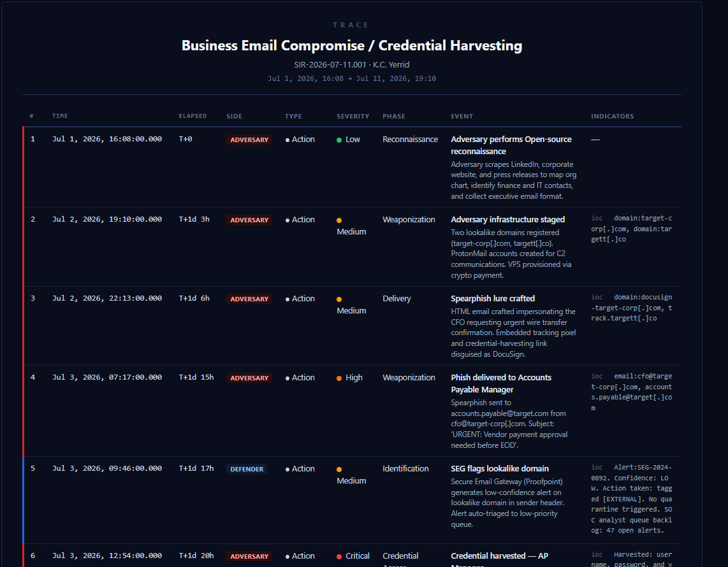728x567 pixels.
Task: Click the Medium severity dot in row 5
Action: 339,470
